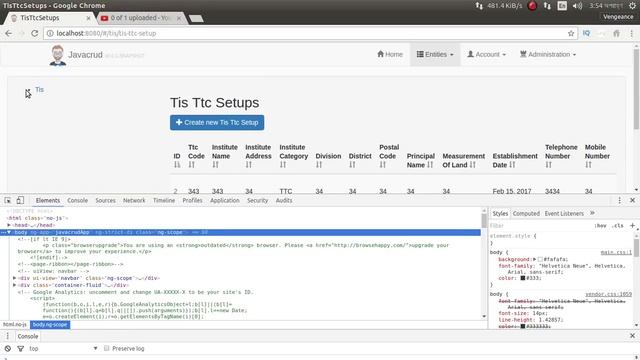Sort by Ttc Code column
Screen dimensions: 640x360
coord(191,165)
